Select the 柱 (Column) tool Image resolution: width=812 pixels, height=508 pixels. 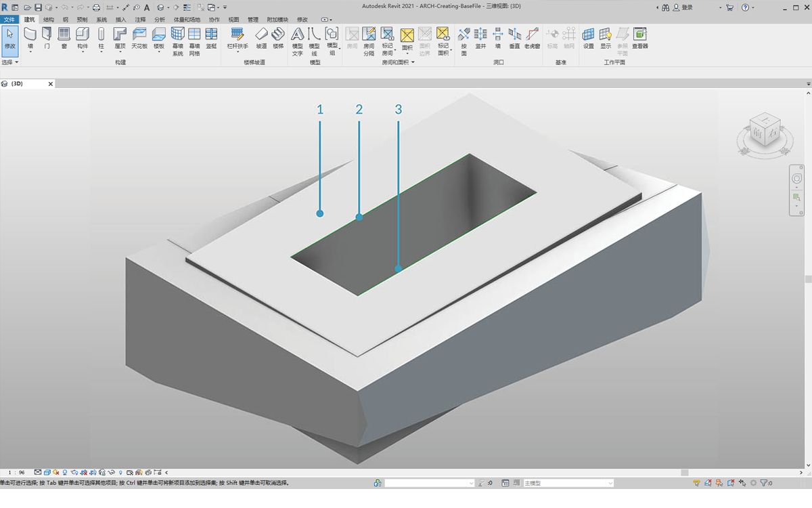coord(101,39)
